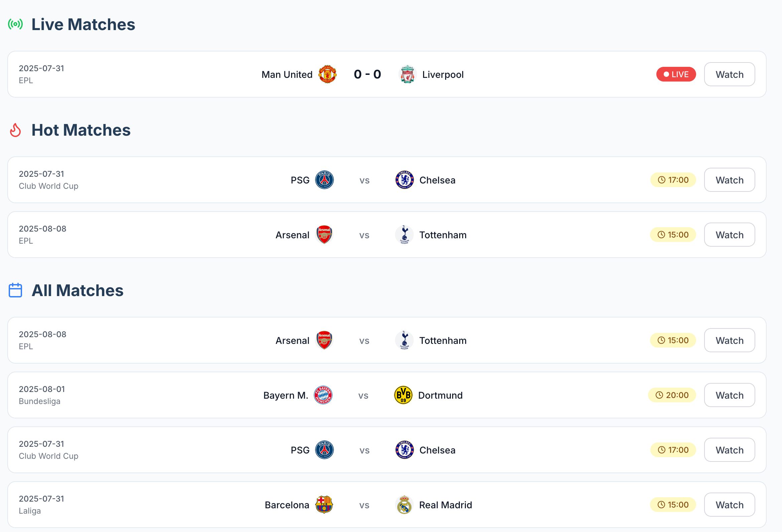Click the 0 - 0 live score
Image resolution: width=782 pixels, height=532 pixels.
pos(367,75)
